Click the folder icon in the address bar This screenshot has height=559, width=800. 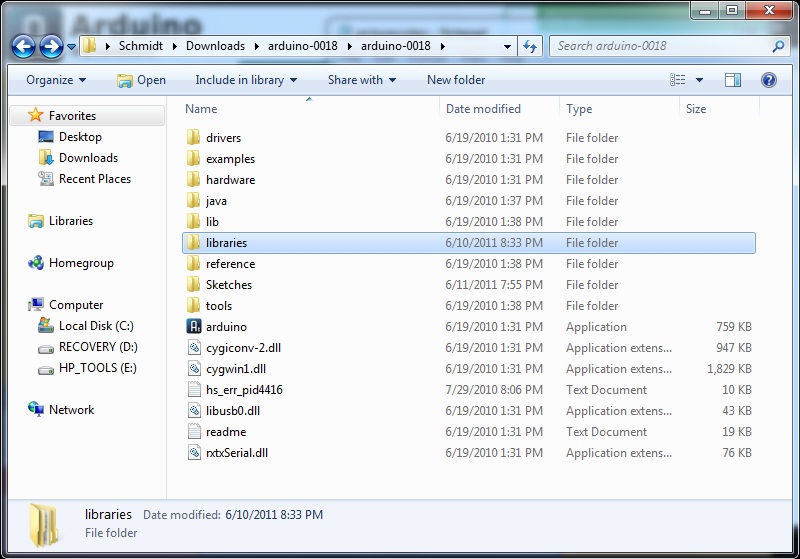tap(90, 46)
